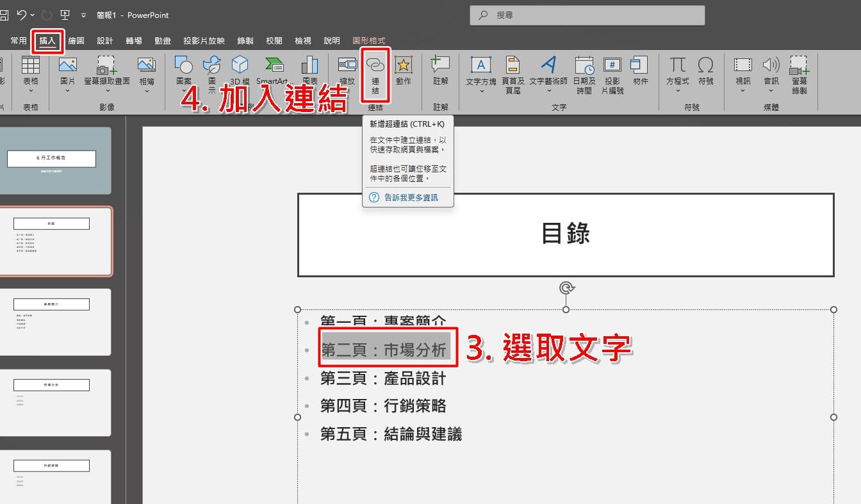This screenshot has height=504, width=861.
Task: Click in the 搜尋 search box
Action: tap(587, 15)
